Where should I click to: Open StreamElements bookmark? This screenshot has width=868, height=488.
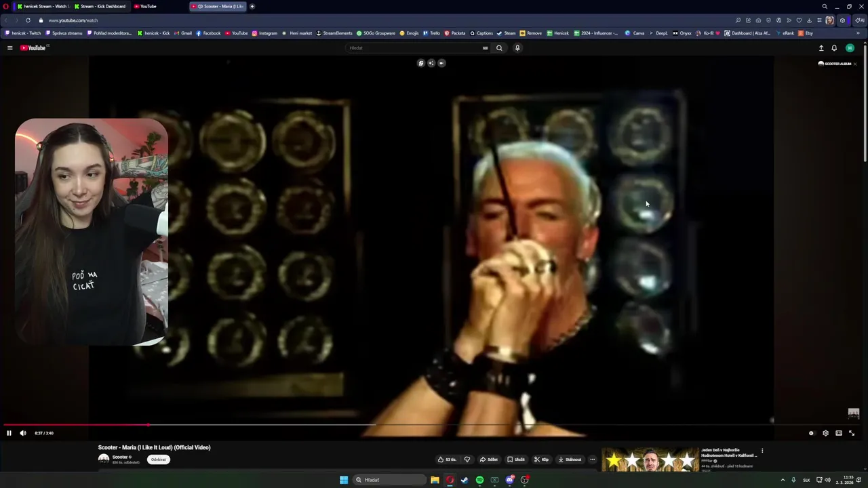[x=334, y=33]
